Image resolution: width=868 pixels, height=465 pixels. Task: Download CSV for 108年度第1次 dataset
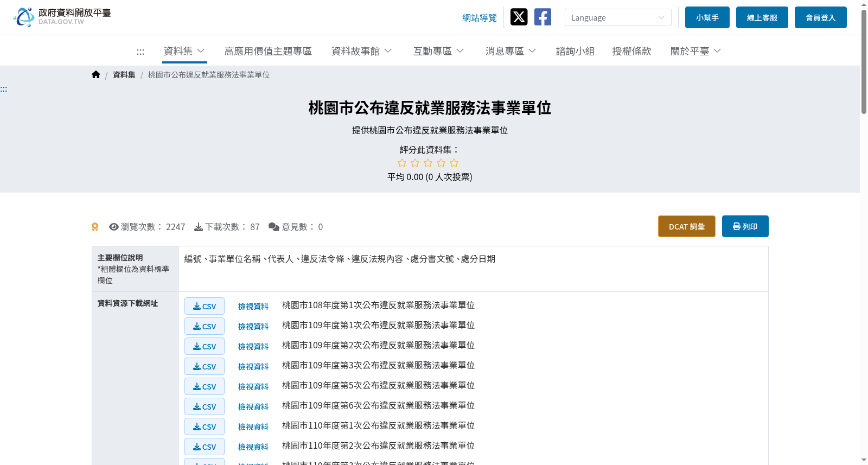pyautogui.click(x=205, y=306)
